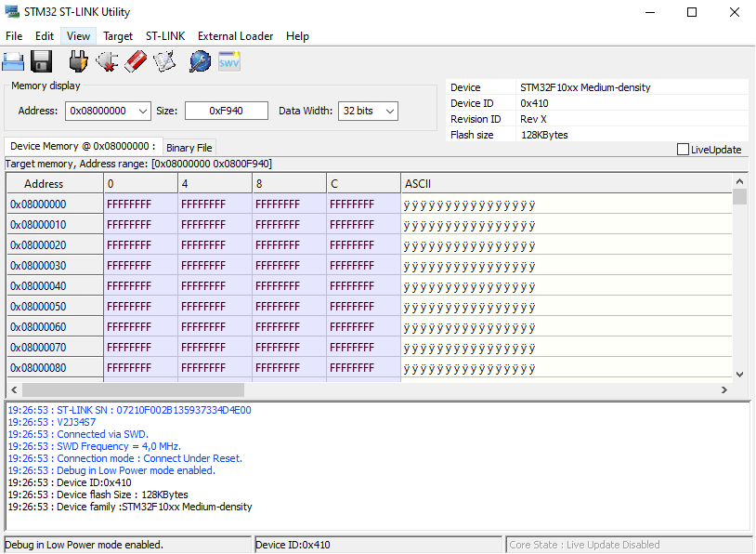The height and width of the screenshot is (554, 756).
Task: Open the Help menu
Action: [x=297, y=36]
